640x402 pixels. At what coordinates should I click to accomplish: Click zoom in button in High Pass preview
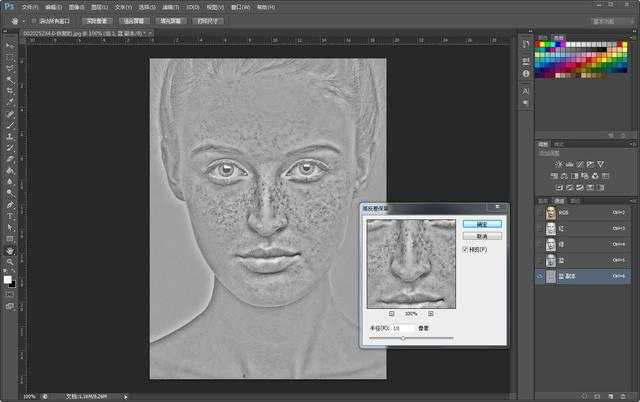431,313
